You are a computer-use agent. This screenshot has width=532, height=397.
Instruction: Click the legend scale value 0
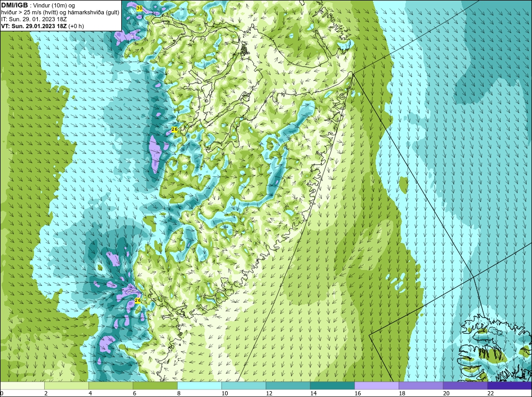2,393
